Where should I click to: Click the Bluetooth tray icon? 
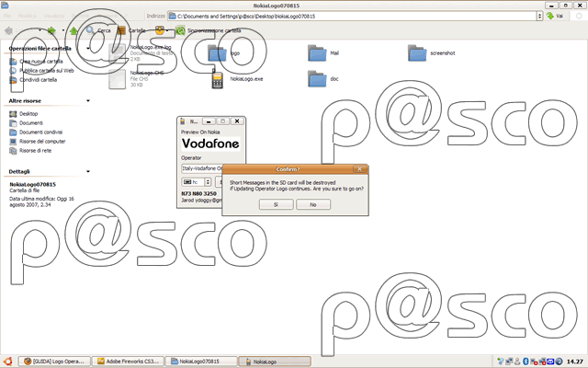pyautogui.click(x=526, y=362)
